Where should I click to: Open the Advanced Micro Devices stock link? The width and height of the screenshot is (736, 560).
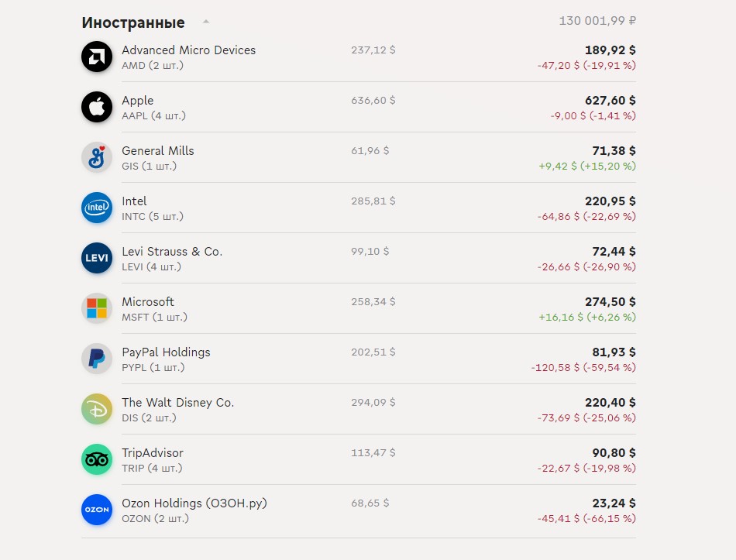coord(189,50)
